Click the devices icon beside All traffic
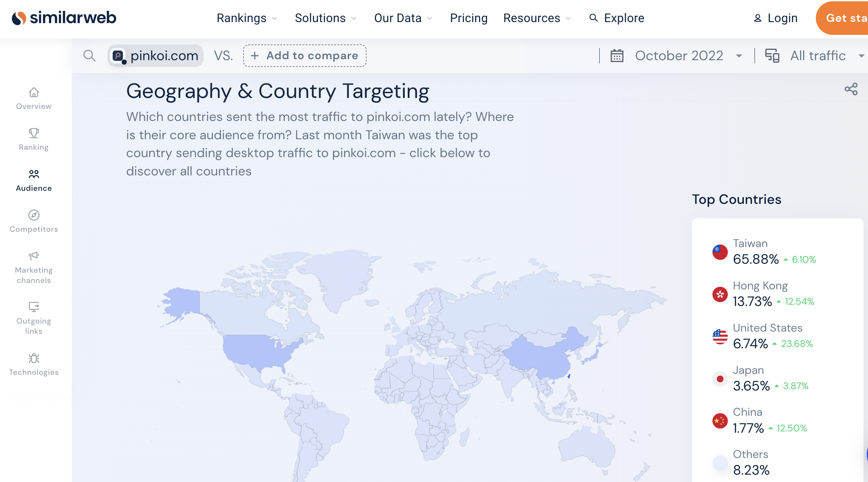Viewport: 868px width, 482px height. [772, 56]
